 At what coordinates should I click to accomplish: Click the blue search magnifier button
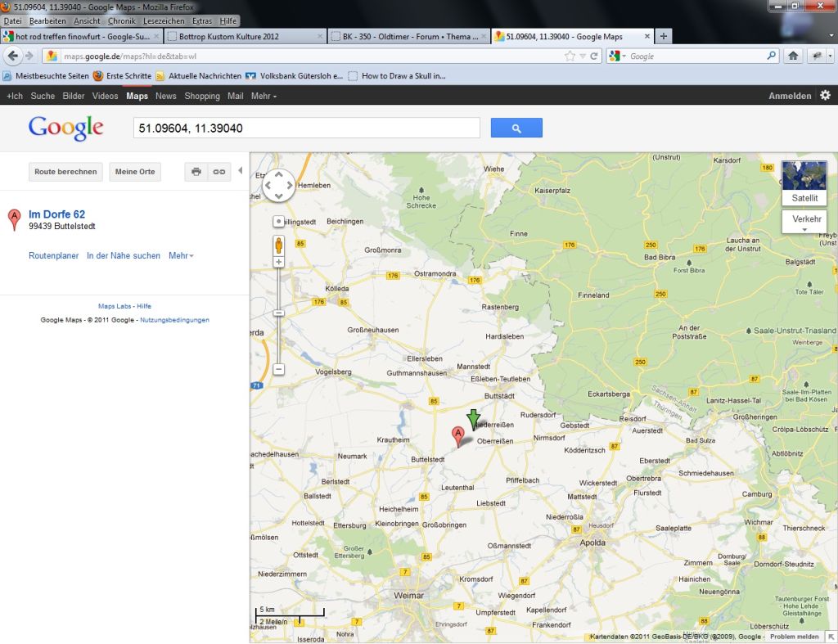tap(516, 128)
